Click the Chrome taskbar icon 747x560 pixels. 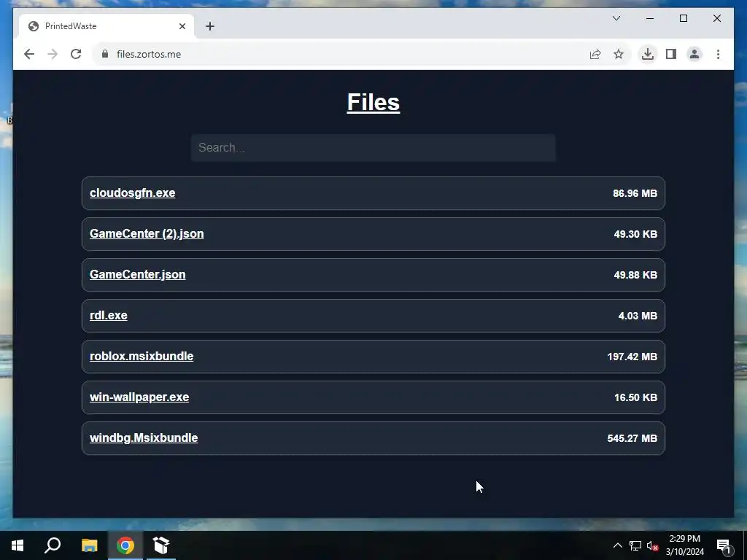[125, 545]
